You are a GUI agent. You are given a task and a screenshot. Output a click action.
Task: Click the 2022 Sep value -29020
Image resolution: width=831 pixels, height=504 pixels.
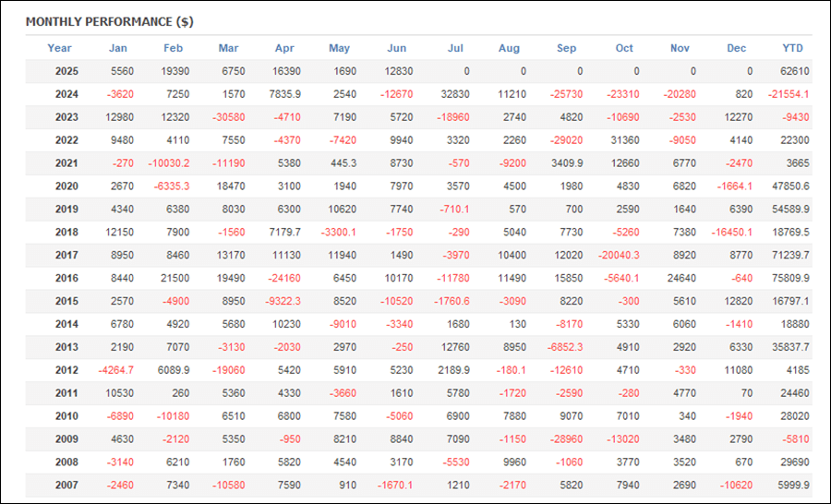point(567,140)
